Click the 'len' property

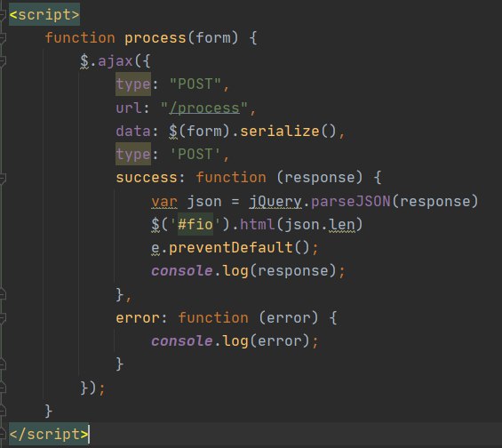[342, 224]
